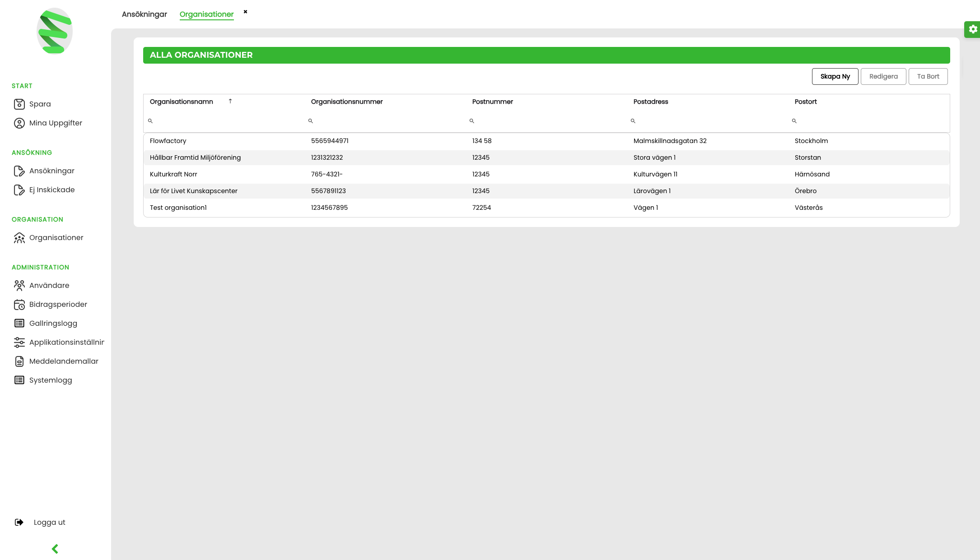Click the Redigera button

coord(883,77)
